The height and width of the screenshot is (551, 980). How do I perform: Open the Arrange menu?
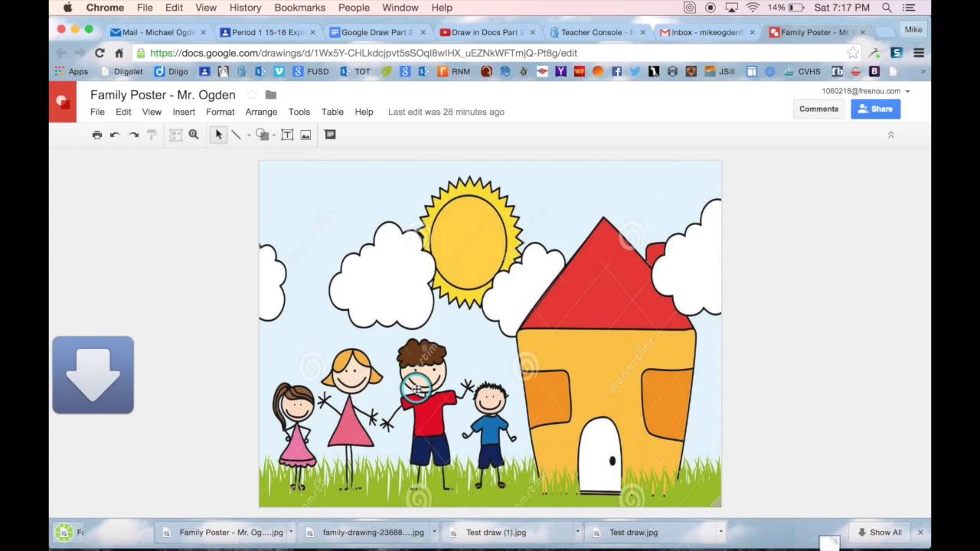[x=261, y=112]
